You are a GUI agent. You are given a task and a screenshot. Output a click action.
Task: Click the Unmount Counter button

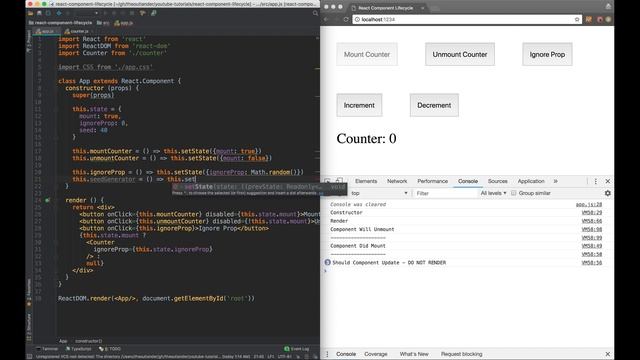point(460,54)
